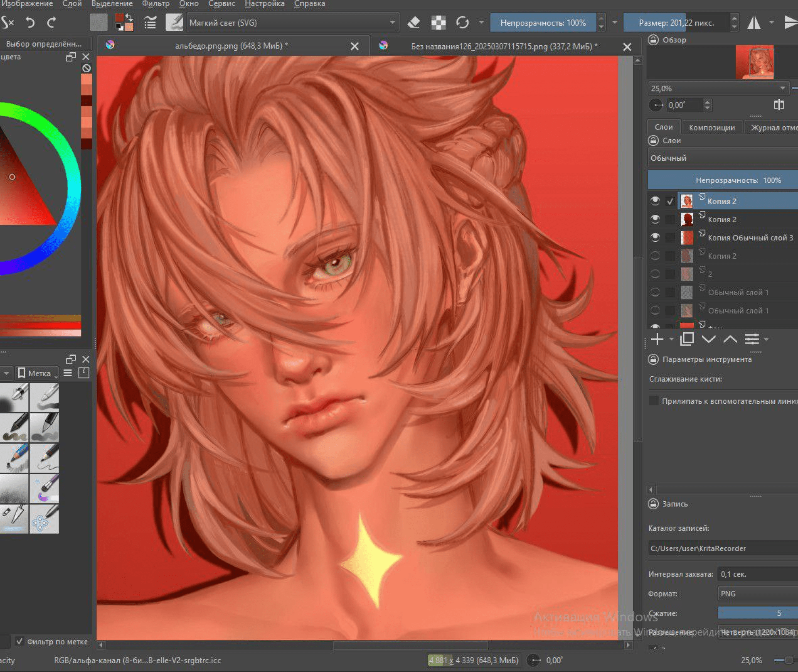Toggle preserve alpha checkerboard icon

[x=438, y=22]
